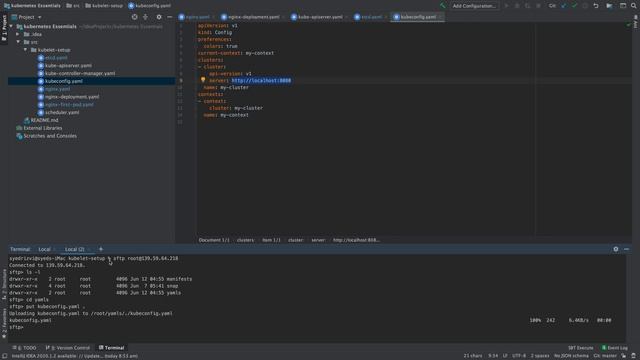Click the intention lightbulb icon in editor
640x360 pixels.
pyautogui.click(x=203, y=80)
